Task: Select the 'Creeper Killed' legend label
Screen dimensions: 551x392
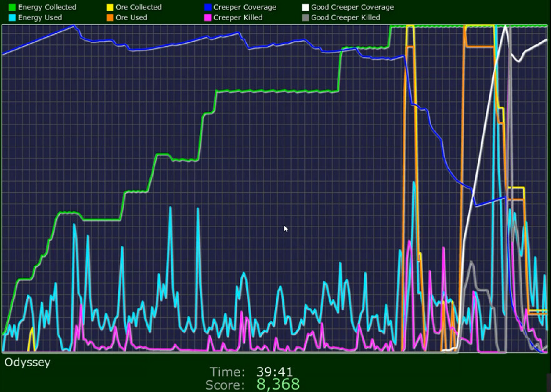Action: click(x=237, y=17)
